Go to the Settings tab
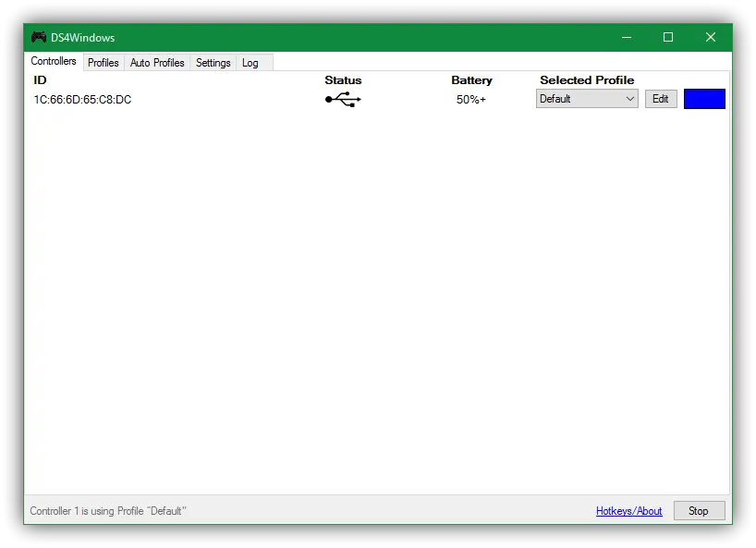 (x=213, y=63)
